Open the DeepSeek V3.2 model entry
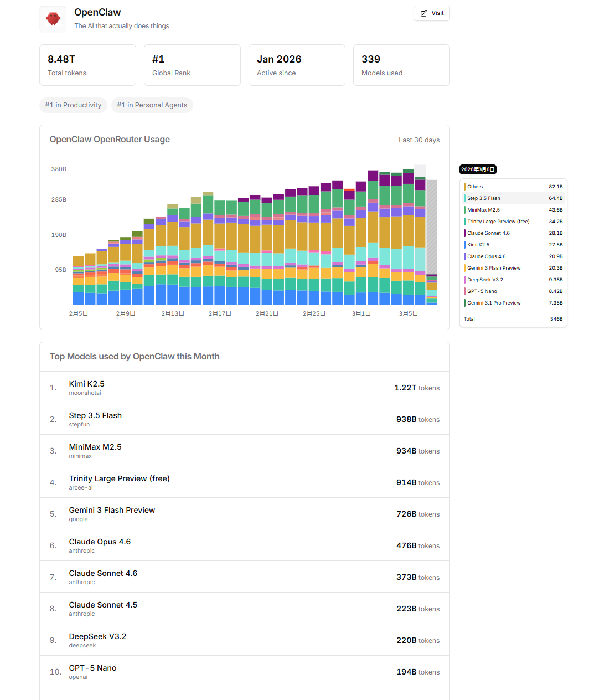Image resolution: width=615 pixels, height=700 pixels. click(97, 636)
